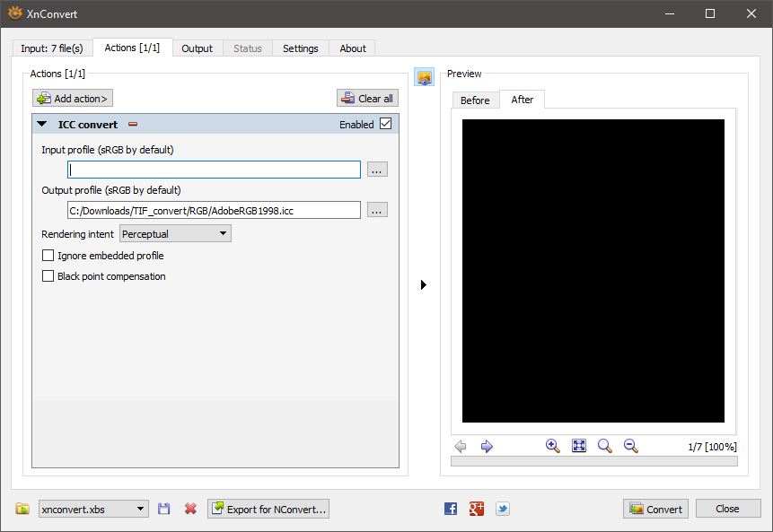
Task: Zoom out on the preview image
Action: [631, 446]
